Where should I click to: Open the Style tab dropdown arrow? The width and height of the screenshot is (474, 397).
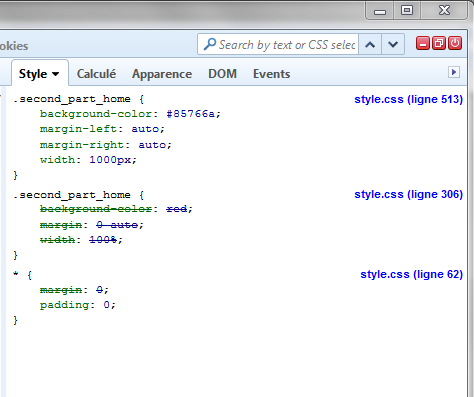(x=56, y=74)
